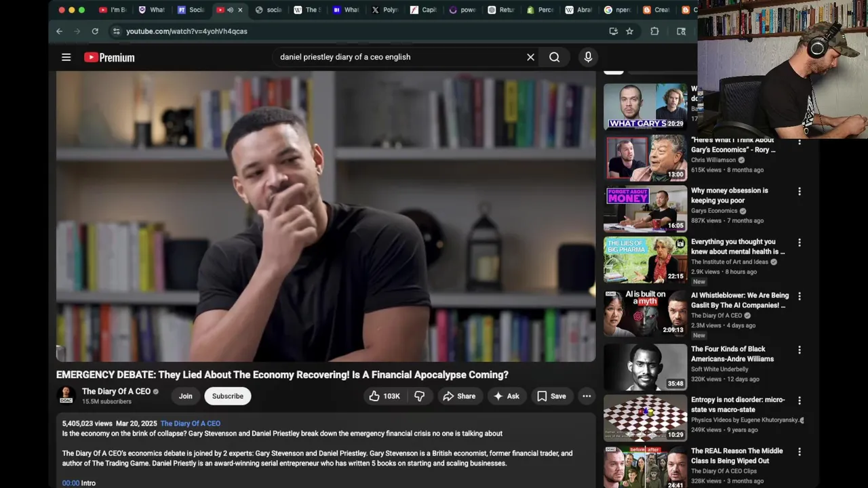Viewport: 868px width, 488px height.
Task: Open The Diary Of A CEO channel avatar
Action: (66, 395)
